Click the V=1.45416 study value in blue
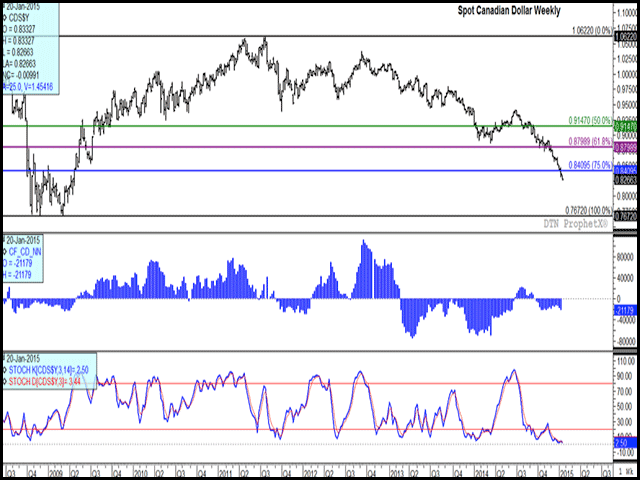 (37, 87)
